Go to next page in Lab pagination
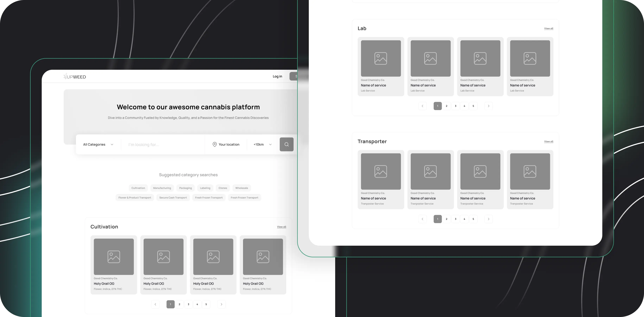This screenshot has height=317, width=644. coord(488,106)
